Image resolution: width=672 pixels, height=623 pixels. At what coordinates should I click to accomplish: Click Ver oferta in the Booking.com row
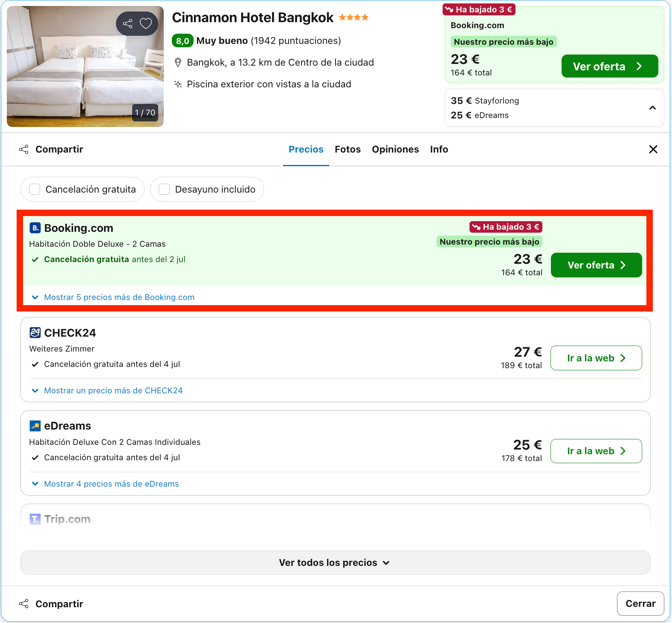pyautogui.click(x=596, y=265)
